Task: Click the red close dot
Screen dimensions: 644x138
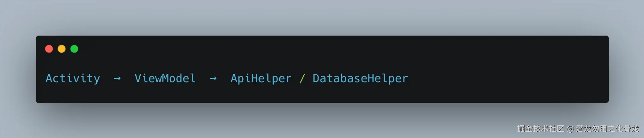Action: coord(49,49)
